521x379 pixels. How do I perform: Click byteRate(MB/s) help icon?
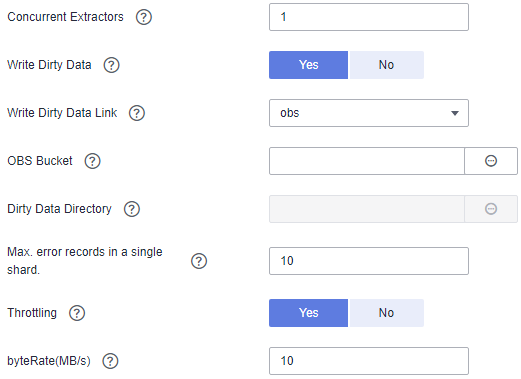110,361
